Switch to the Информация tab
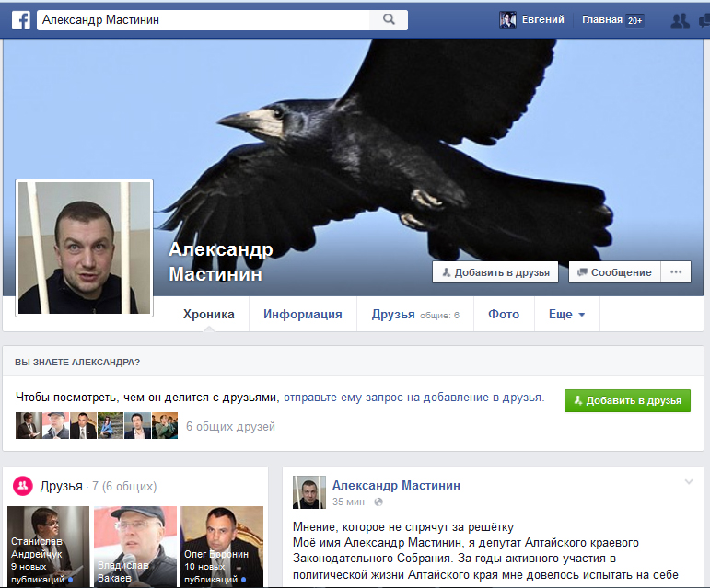The height and width of the screenshot is (588, 710). 302,314
